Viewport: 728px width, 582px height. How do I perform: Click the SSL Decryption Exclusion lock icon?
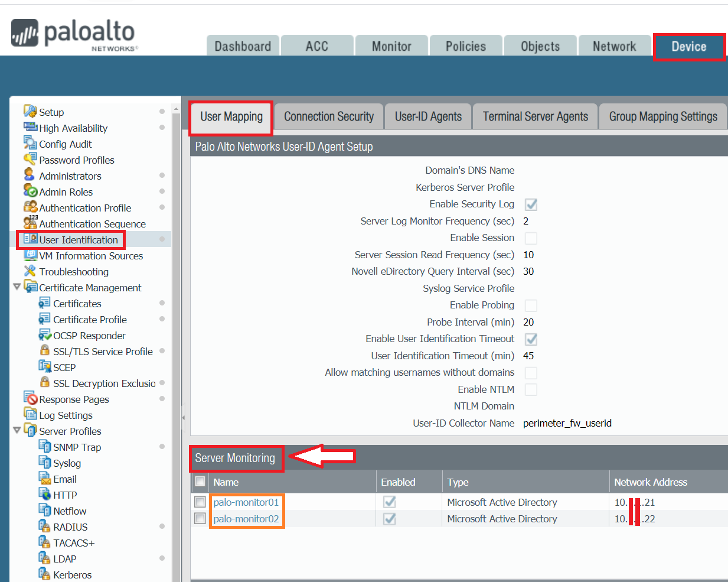(x=45, y=382)
